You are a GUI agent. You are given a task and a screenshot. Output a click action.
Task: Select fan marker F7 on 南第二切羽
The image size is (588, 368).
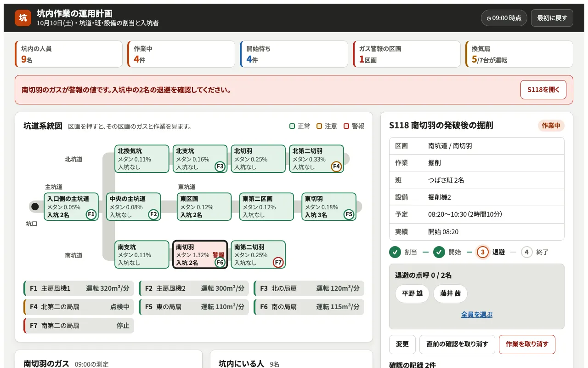click(x=278, y=262)
